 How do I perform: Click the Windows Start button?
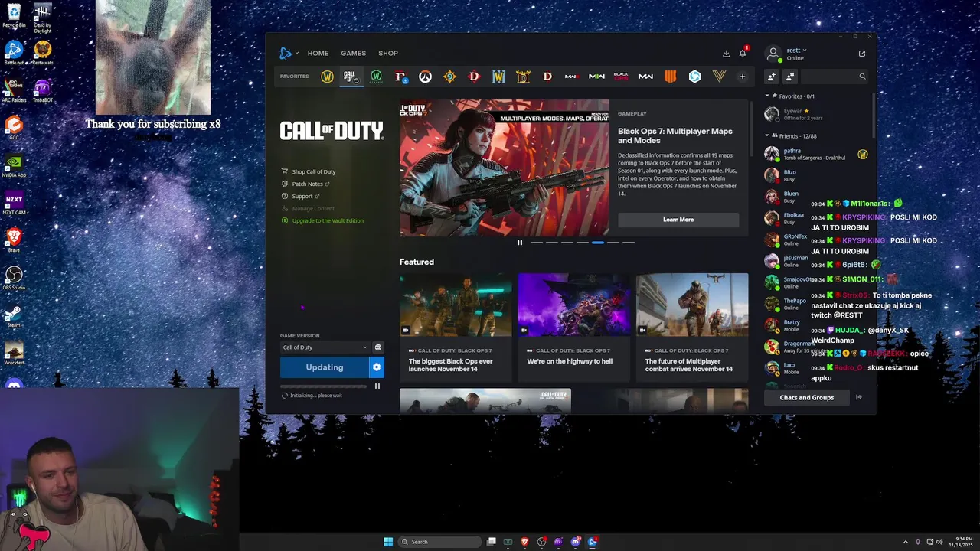coord(388,542)
